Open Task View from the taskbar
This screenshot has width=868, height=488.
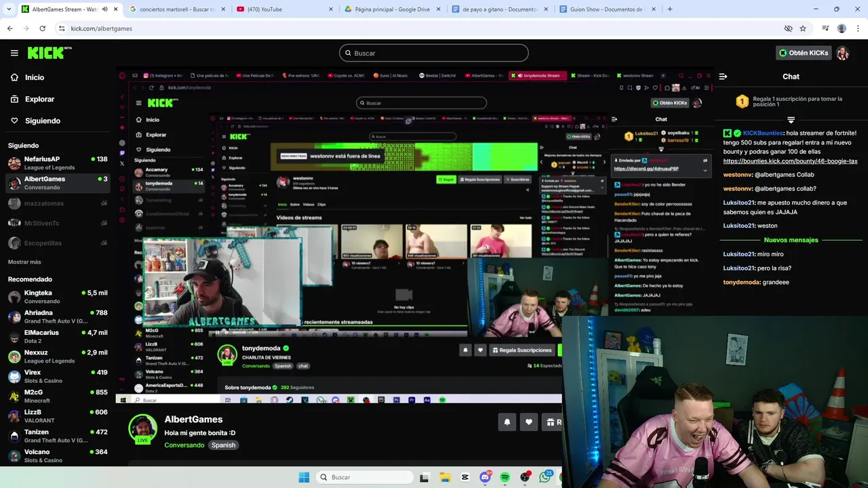[x=425, y=477]
